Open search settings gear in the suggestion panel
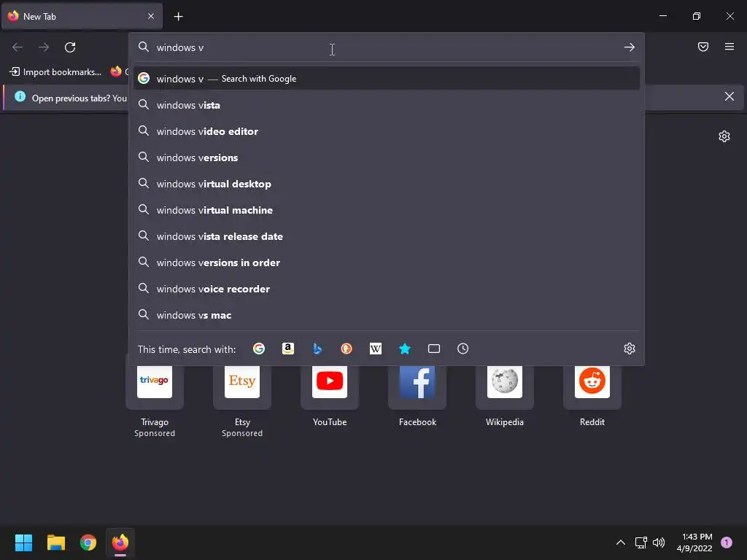Screen dimensions: 747x560 pos(630,349)
